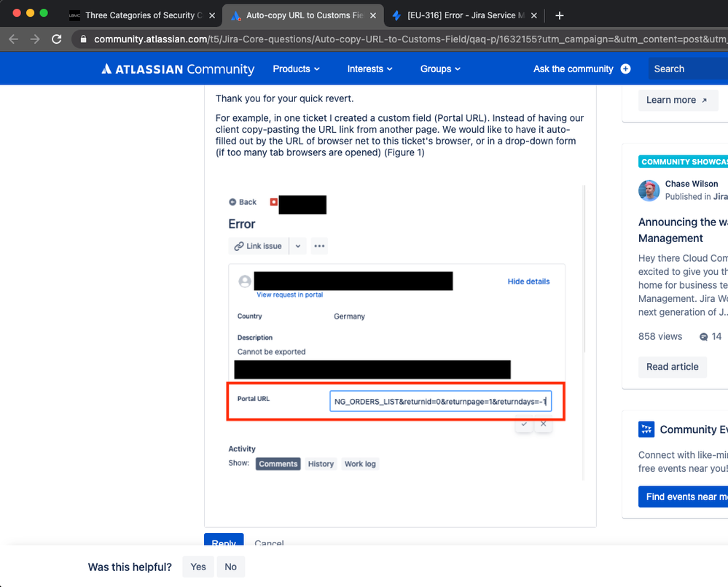This screenshot has width=728, height=587.
Task: Select the History activity tab
Action: [x=321, y=464]
